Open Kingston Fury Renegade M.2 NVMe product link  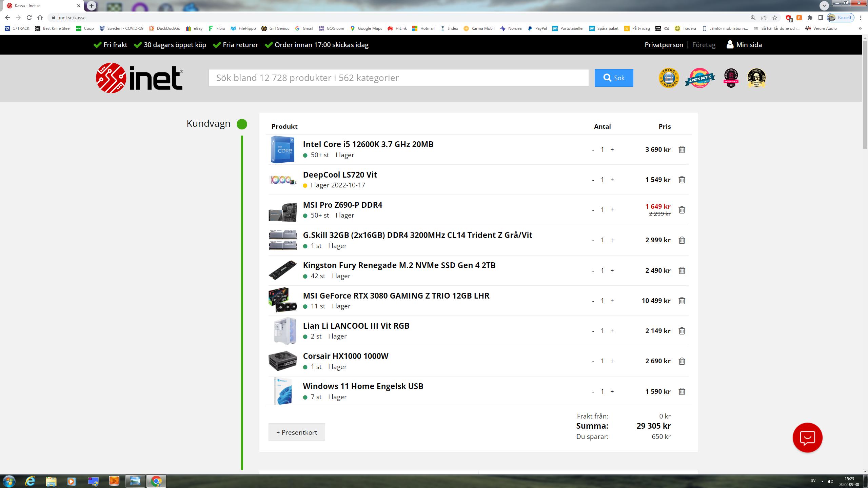(x=399, y=265)
